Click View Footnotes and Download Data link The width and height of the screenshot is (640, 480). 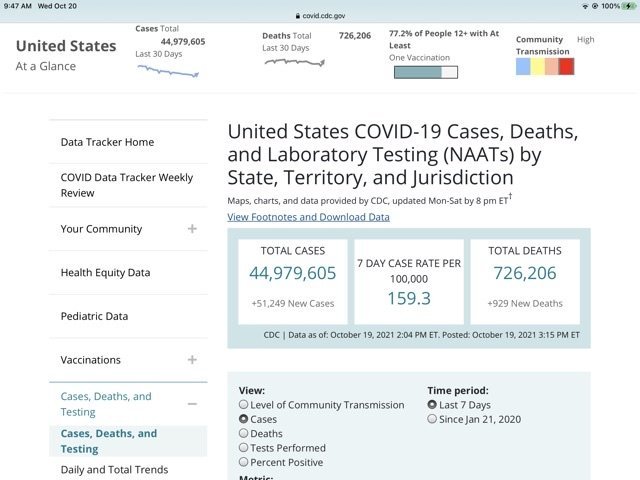[x=308, y=216]
